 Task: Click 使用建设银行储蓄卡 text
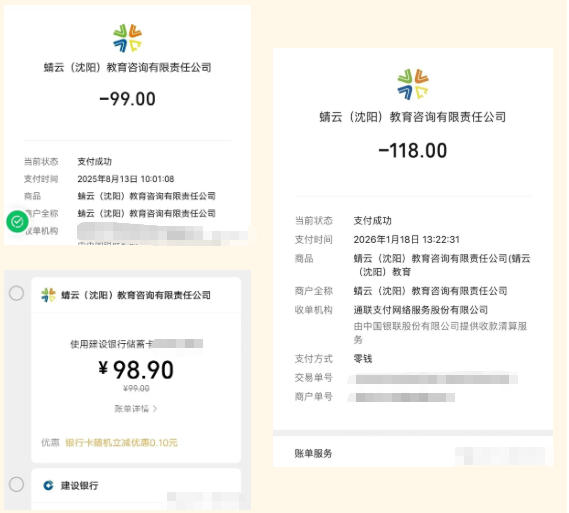111,344
